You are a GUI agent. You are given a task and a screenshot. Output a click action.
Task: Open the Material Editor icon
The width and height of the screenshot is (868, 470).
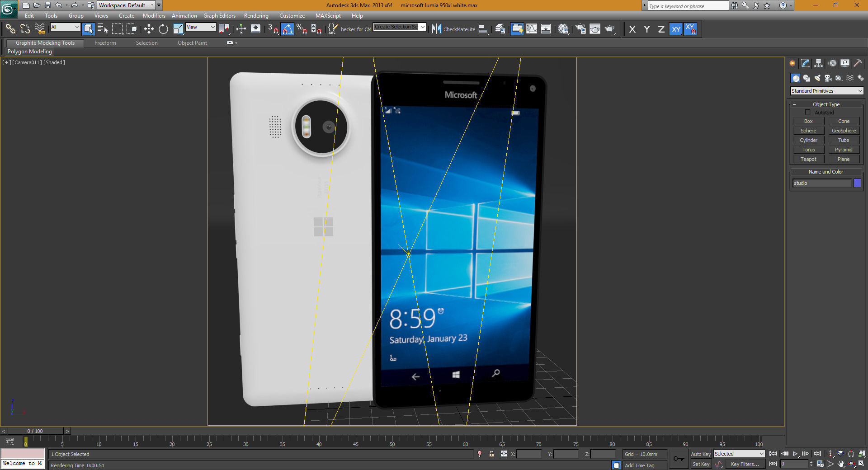click(563, 29)
